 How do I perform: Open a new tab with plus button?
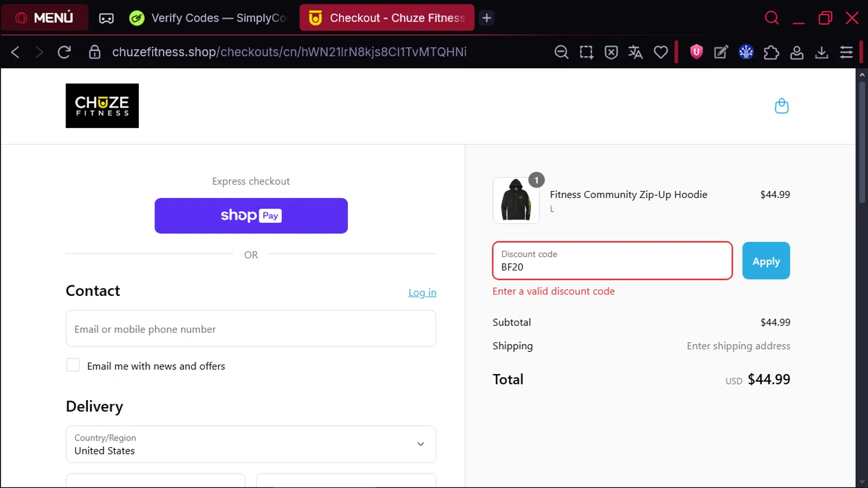point(487,18)
